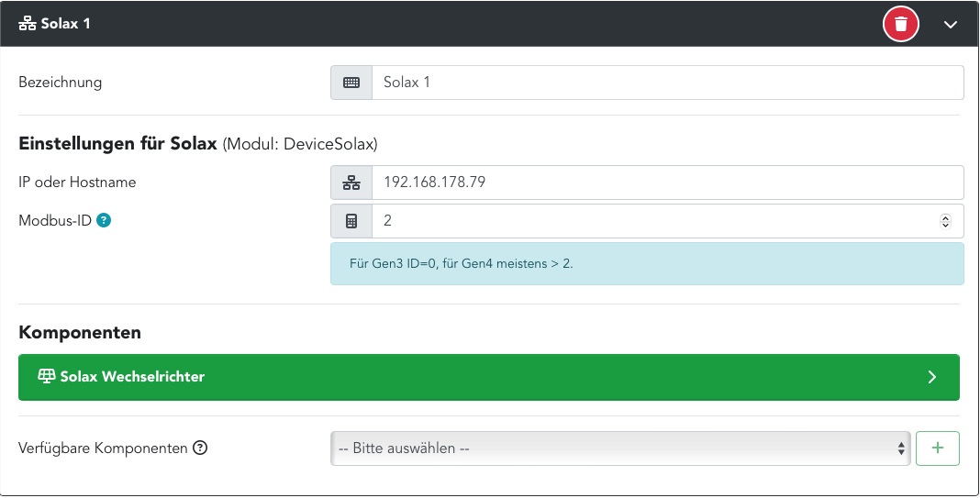980x498 pixels.
Task: Click the Komponenten heading
Action: point(80,332)
